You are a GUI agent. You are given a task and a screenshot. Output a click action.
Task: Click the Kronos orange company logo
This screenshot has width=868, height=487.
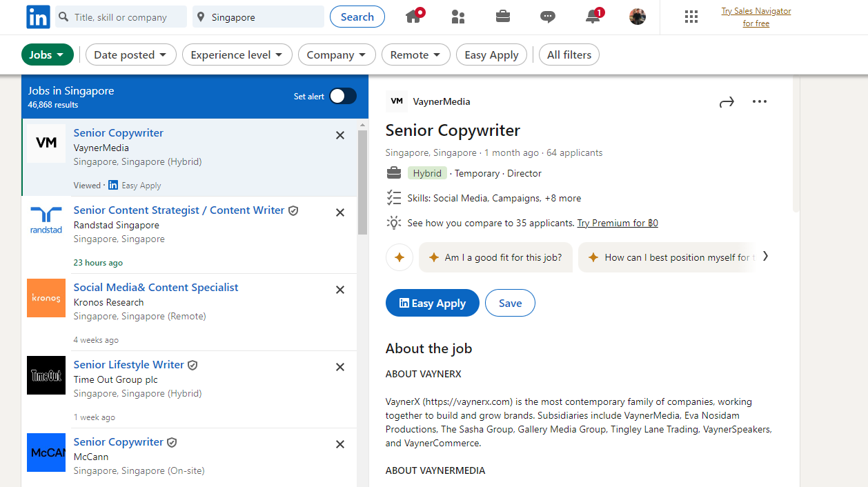point(46,298)
